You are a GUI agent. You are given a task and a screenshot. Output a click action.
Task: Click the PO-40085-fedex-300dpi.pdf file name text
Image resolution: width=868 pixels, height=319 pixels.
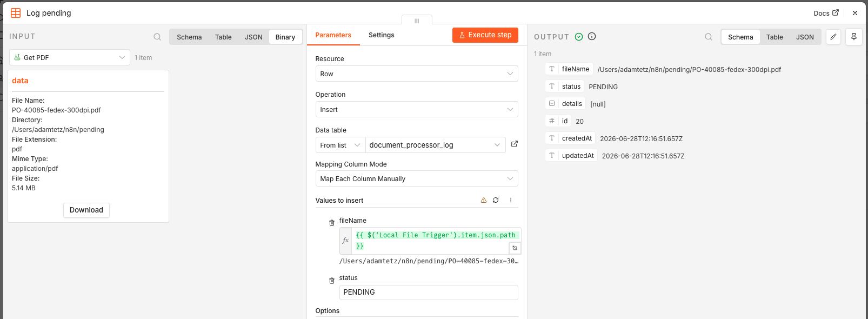pyautogui.click(x=56, y=110)
